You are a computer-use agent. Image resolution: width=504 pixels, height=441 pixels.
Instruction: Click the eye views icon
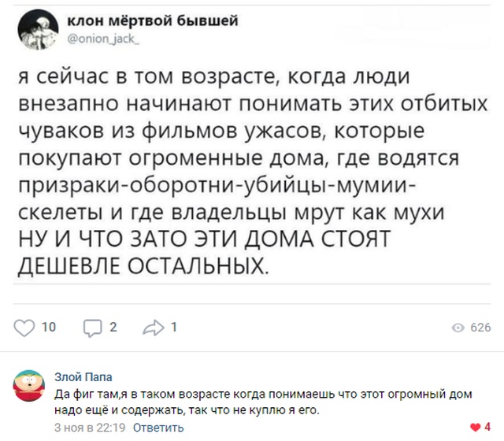pos(458,328)
